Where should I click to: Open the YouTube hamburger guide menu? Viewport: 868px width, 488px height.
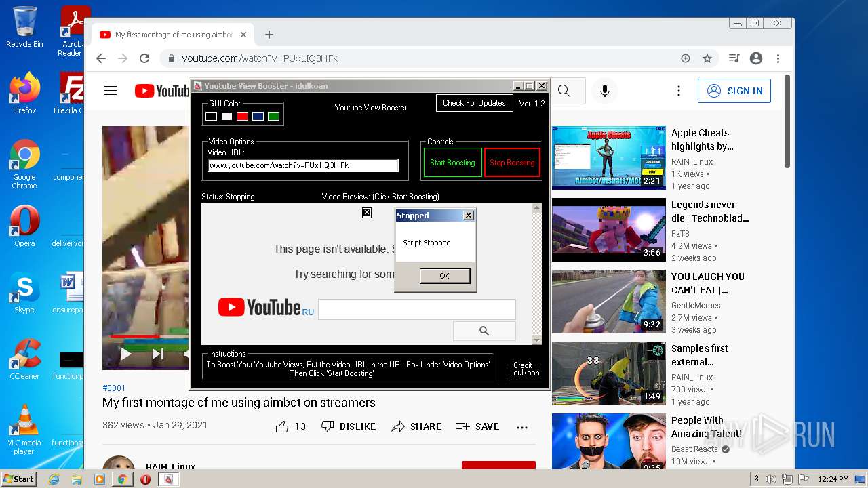pos(111,91)
